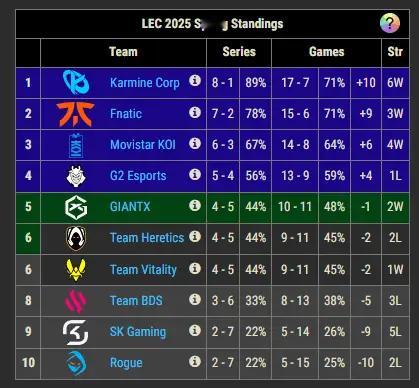Open info icon next to Karmine Corp
The width and height of the screenshot is (419, 388).
click(195, 80)
